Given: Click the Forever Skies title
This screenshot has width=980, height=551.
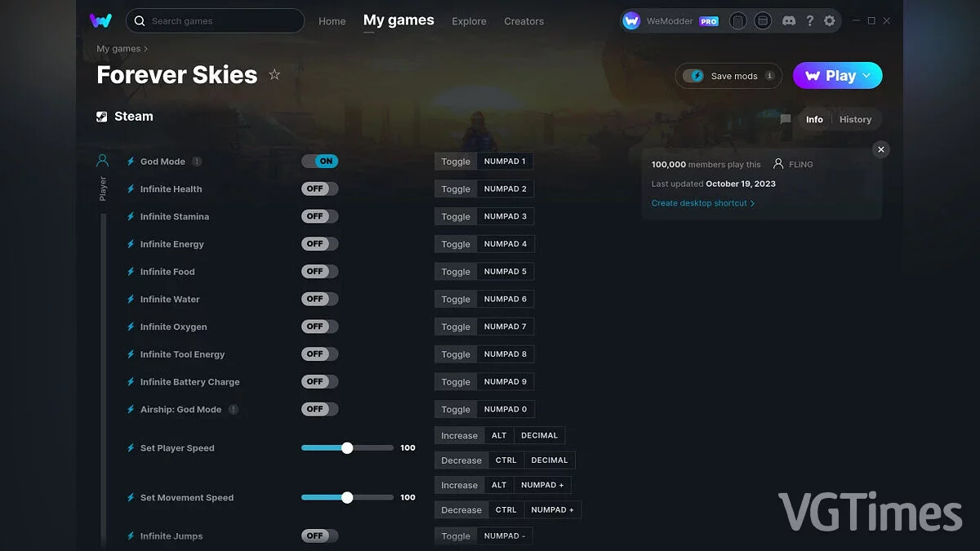Looking at the screenshot, I should pyautogui.click(x=177, y=75).
